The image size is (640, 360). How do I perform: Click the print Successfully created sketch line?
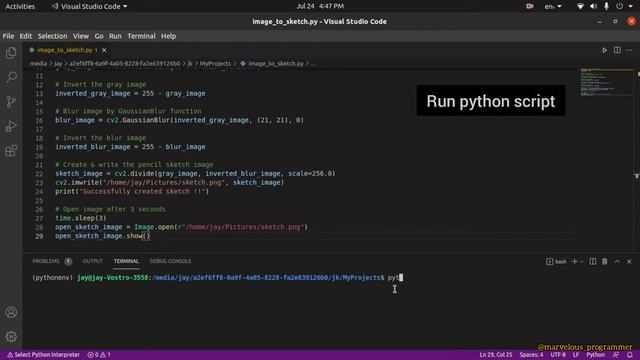[x=132, y=191]
